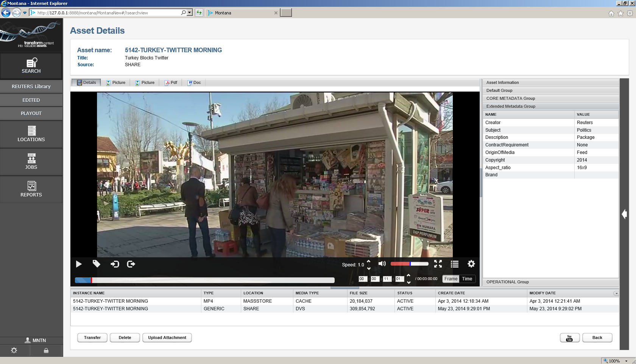Image resolution: width=636 pixels, height=364 pixels.
Task: Click the tag marker icon in player
Action: (x=97, y=264)
